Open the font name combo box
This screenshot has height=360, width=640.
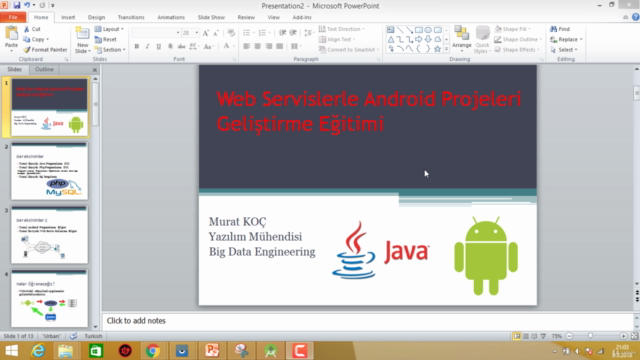[156, 33]
